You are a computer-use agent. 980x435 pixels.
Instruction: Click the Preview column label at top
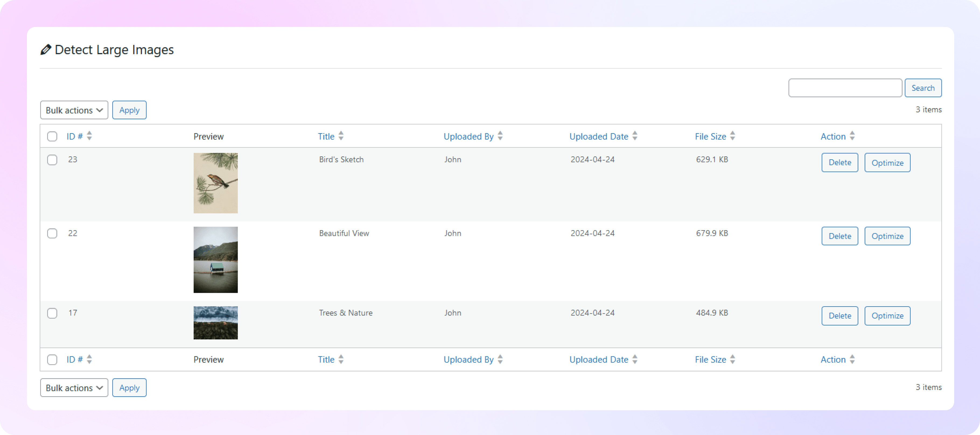point(208,136)
